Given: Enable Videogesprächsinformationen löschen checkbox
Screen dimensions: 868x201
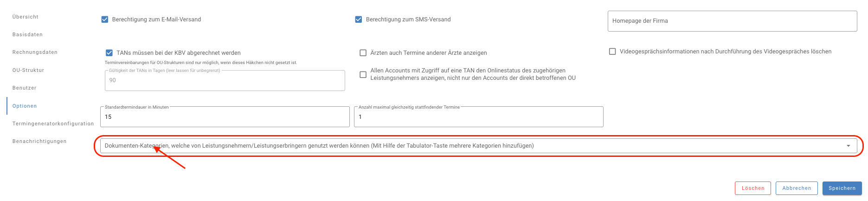Looking at the screenshot, I should [x=612, y=52].
